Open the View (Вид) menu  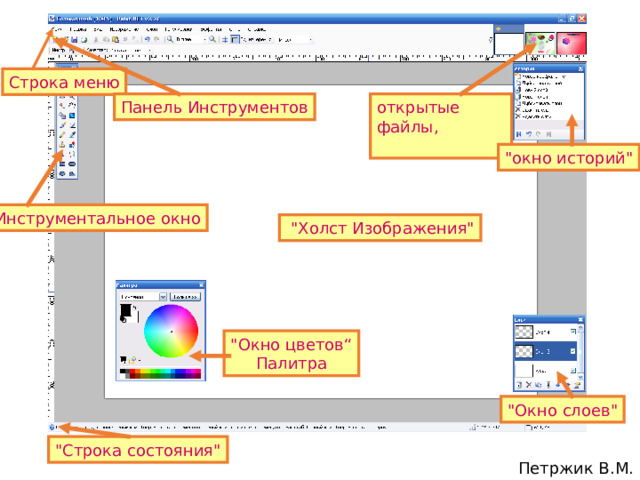click(98, 29)
